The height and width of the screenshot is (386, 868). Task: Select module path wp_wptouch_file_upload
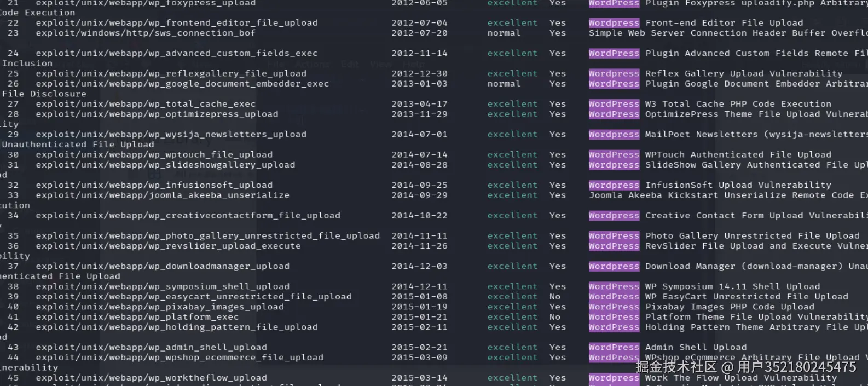pyautogui.click(x=154, y=154)
